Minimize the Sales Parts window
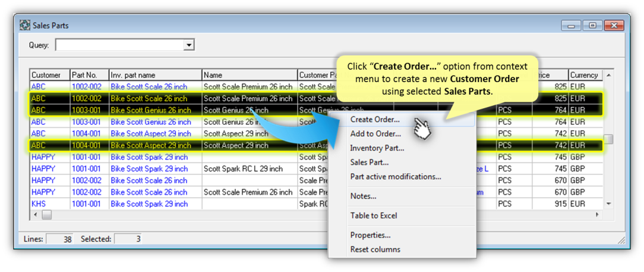 (572, 26)
